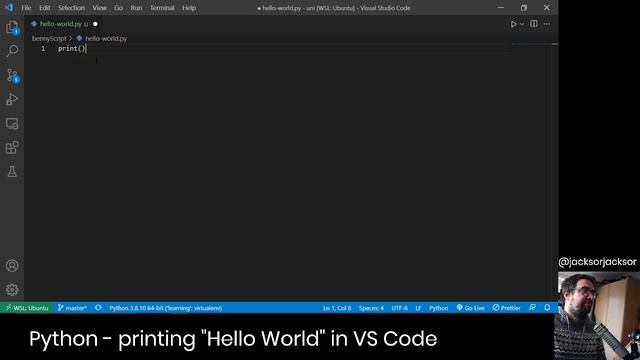This screenshot has height=360, width=640.
Task: Click the editor vertical scrollbar
Action: 555,171
